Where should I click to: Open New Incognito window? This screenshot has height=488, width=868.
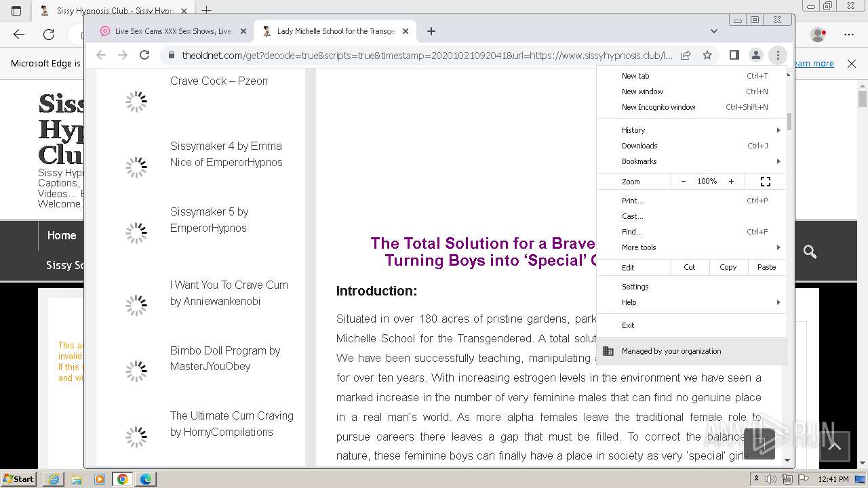point(692,107)
